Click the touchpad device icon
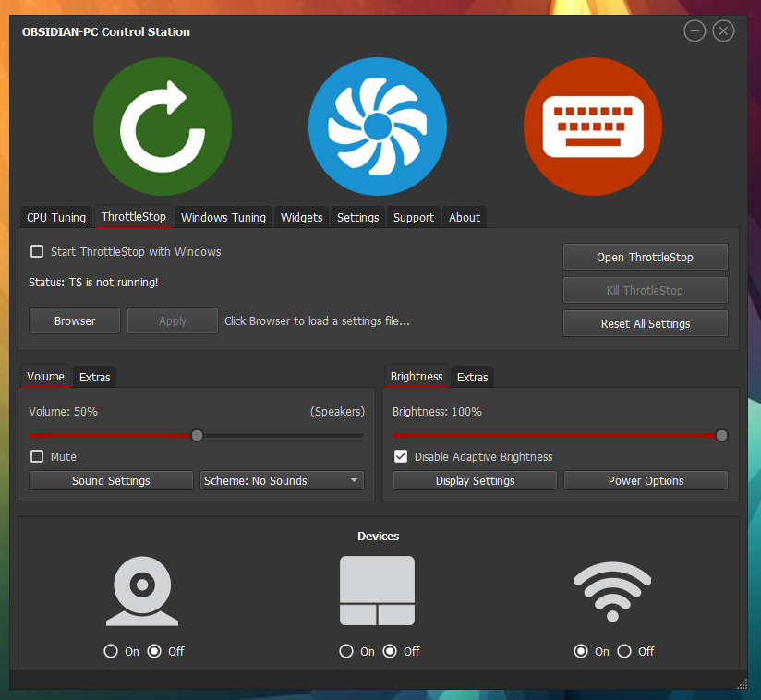Viewport: 761px width, 700px height. click(x=377, y=590)
